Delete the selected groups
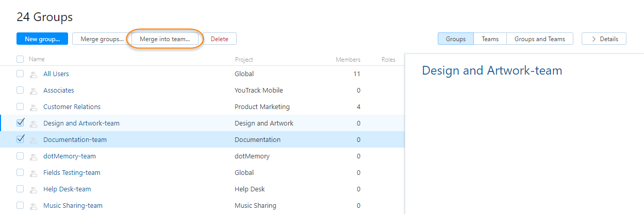The image size is (644, 214). tap(220, 39)
